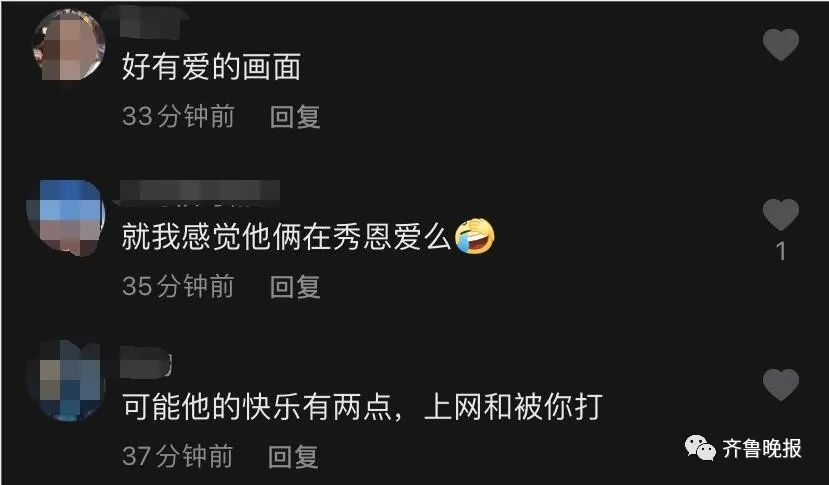Open blue avatar of second commenter
This screenshot has height=485, width=829.
point(66,217)
